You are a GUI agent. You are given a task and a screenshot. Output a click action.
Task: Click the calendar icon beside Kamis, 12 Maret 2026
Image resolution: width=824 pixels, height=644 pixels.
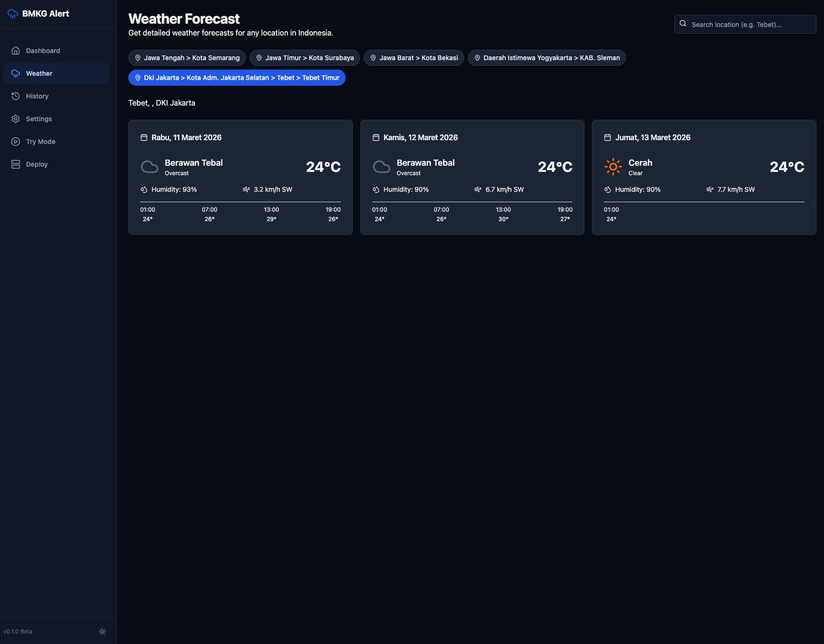click(376, 137)
